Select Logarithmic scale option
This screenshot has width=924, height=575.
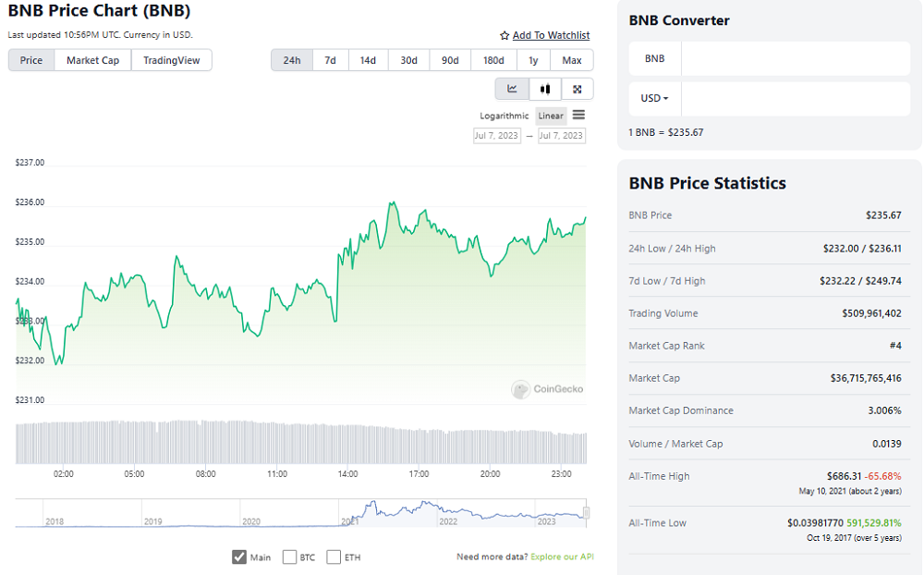tap(504, 116)
